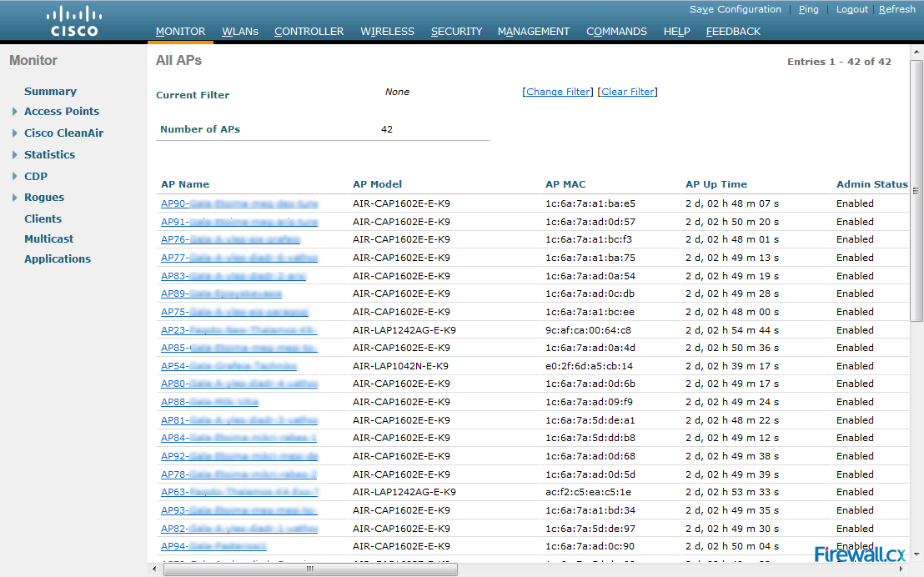Screen dimensions: 924x577
Task: Expand the Rogues sidebar section
Action: [15, 198]
